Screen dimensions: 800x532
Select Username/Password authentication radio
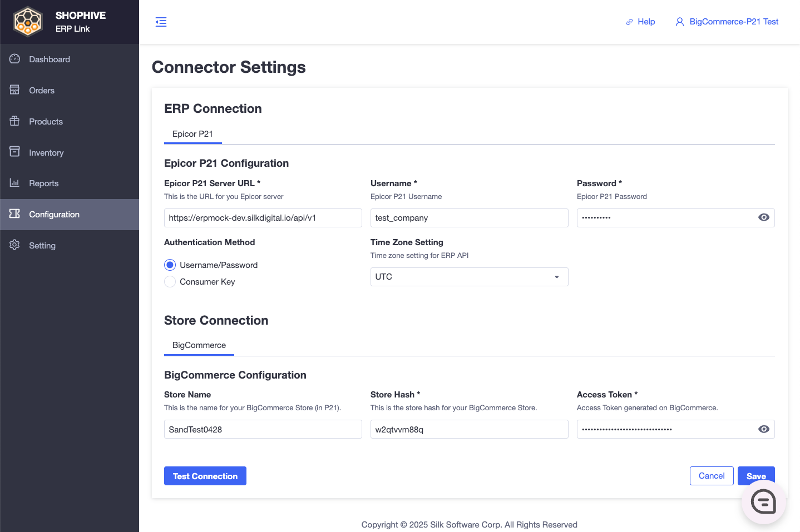(x=170, y=265)
